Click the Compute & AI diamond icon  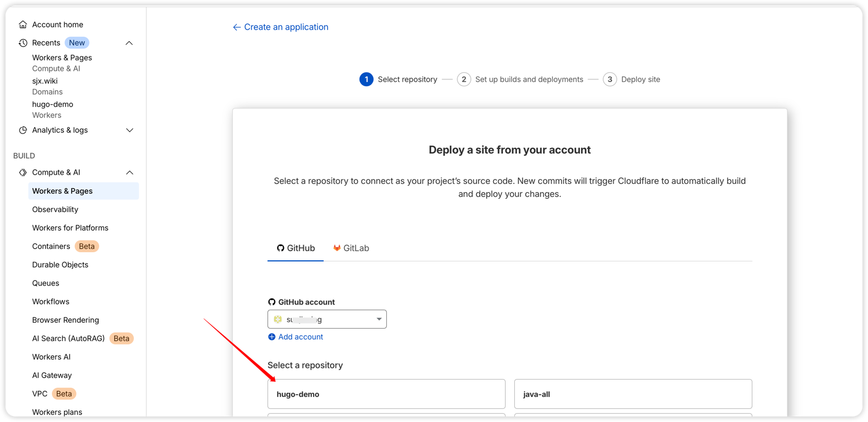(23, 172)
